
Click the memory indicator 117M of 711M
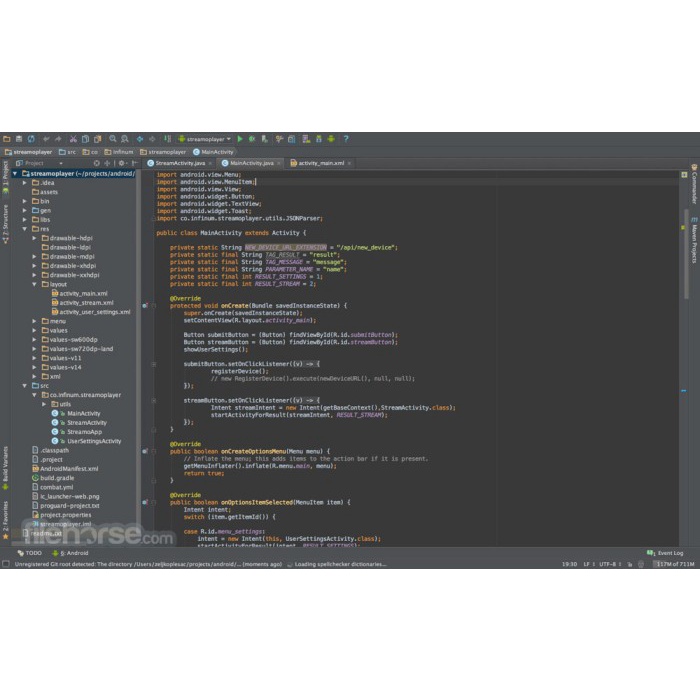tap(675, 564)
